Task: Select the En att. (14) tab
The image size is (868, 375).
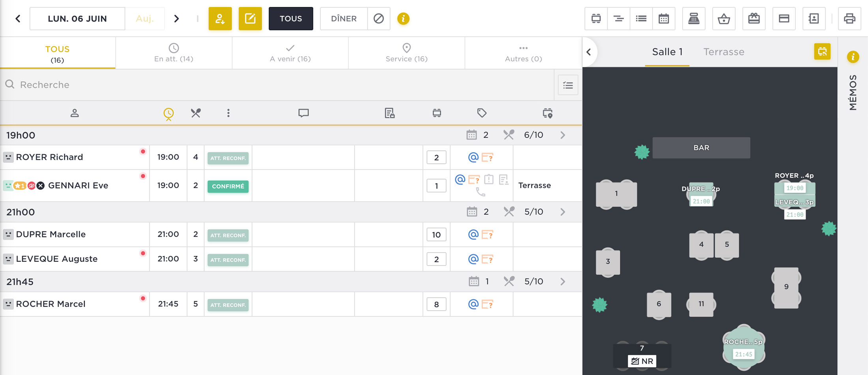Action: click(174, 53)
